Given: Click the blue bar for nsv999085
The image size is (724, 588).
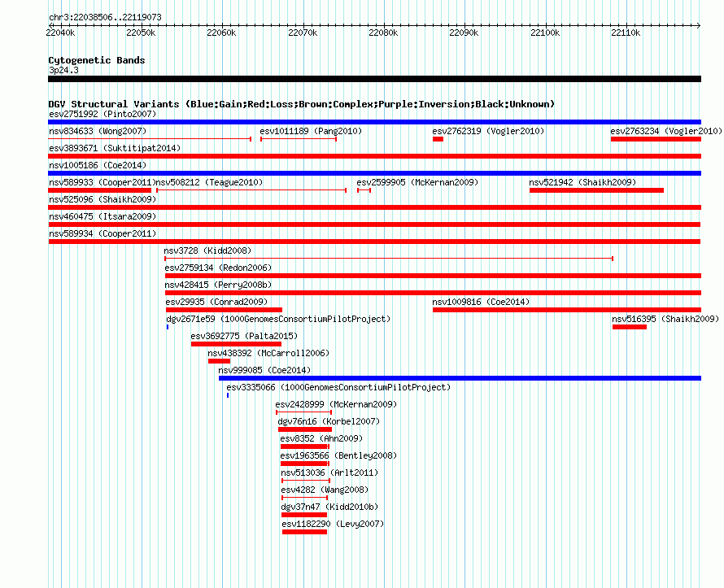Looking at the screenshot, I should tap(460, 378).
